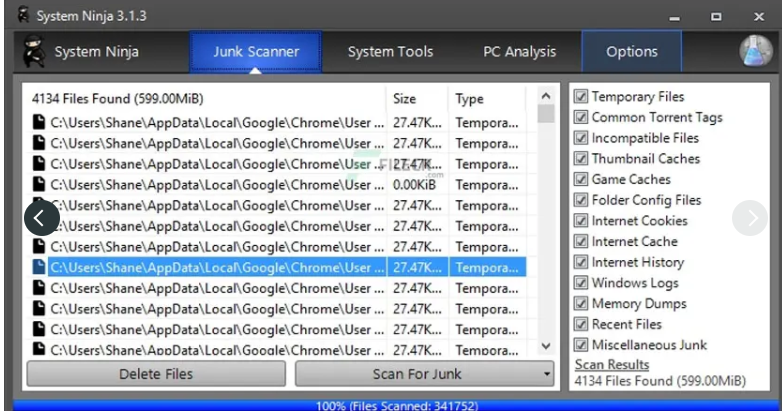This screenshot has width=782, height=411.
Task: Click the highlighted Chrome User file path row
Action: coord(279,267)
